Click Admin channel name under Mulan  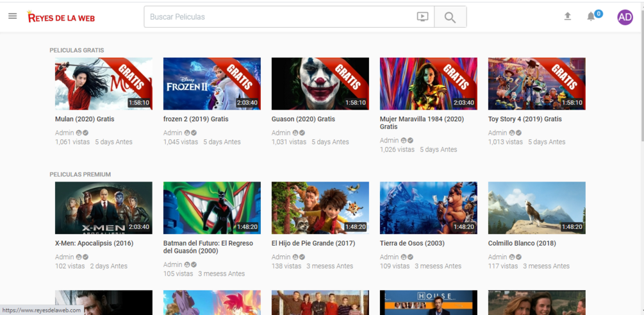pyautogui.click(x=65, y=133)
